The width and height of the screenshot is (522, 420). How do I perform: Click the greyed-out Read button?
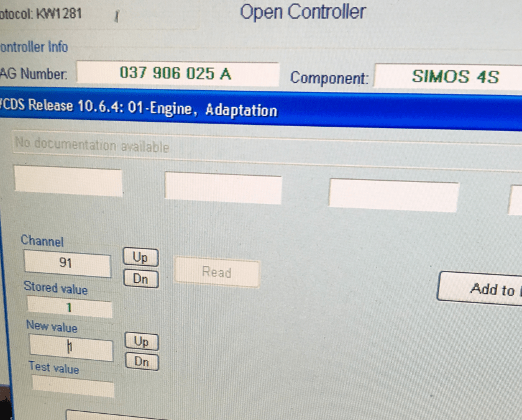tap(216, 273)
